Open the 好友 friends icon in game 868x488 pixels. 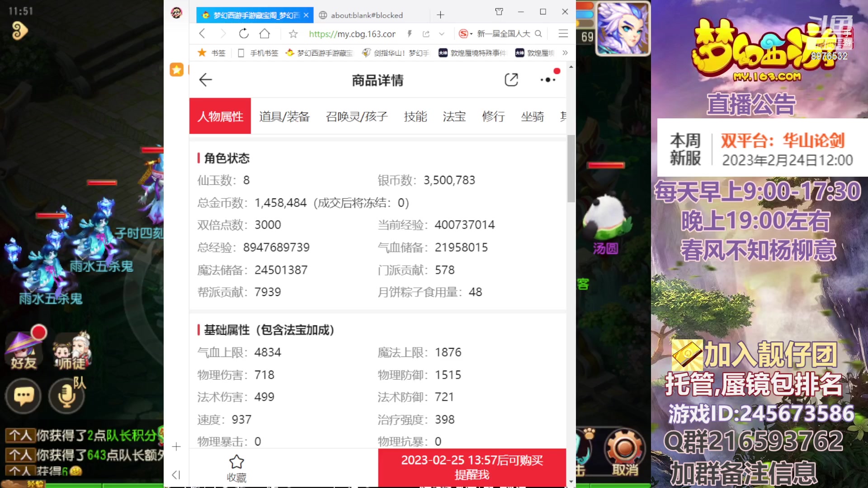coord(24,350)
